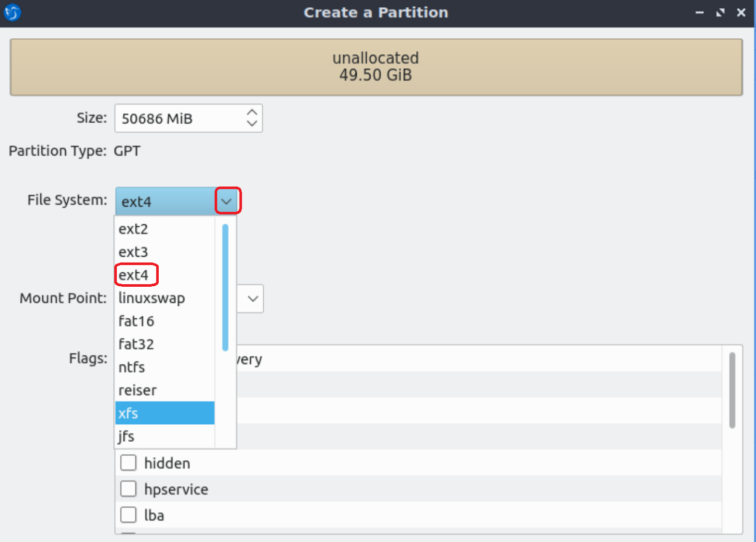Collapse the File System dropdown arrow
Screen dimensions: 756x542
[x=227, y=201]
